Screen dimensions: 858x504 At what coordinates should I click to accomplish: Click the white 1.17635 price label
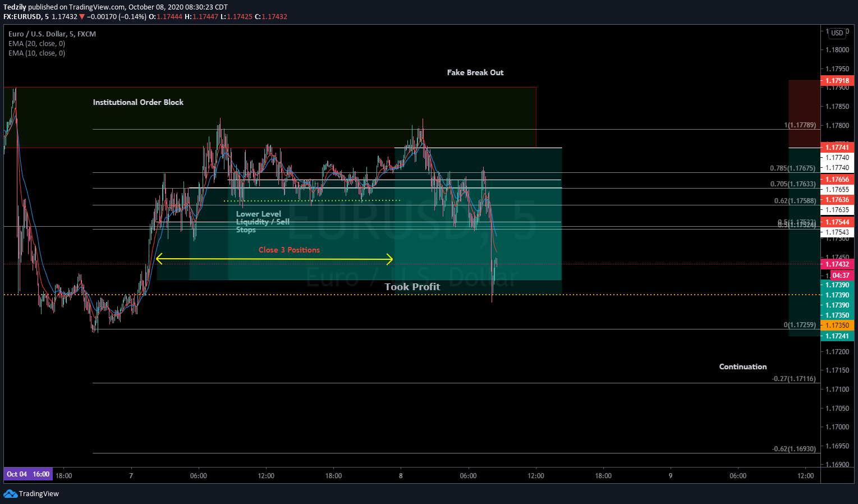837,210
